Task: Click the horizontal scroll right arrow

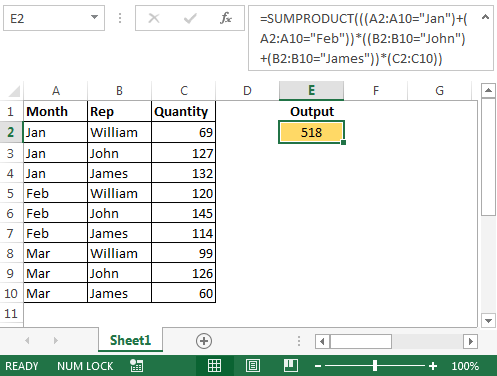Action: coord(470,341)
